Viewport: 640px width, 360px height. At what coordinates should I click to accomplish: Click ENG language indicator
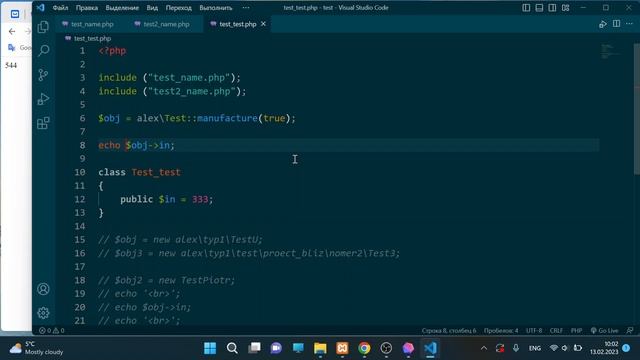535,348
